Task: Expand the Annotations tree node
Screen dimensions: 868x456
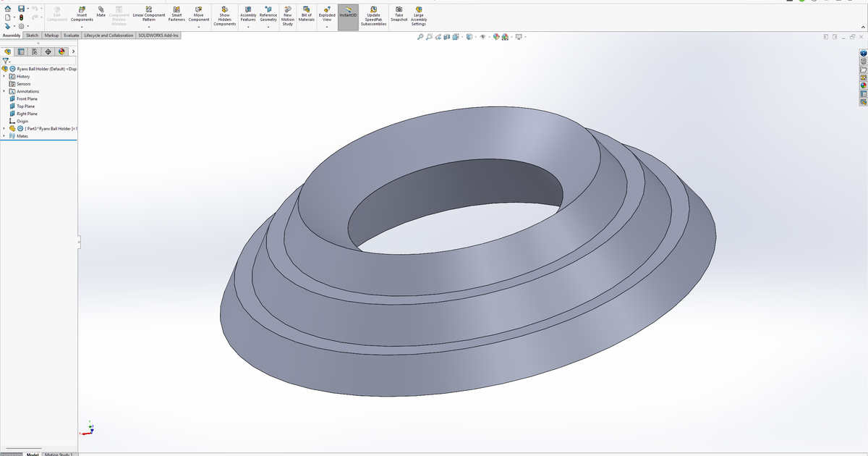Action: 4,91
